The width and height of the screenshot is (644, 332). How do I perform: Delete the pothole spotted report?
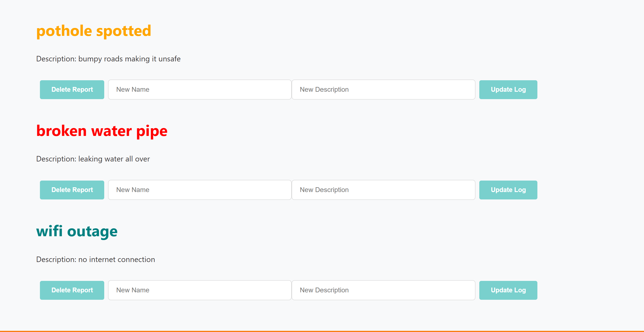click(72, 89)
